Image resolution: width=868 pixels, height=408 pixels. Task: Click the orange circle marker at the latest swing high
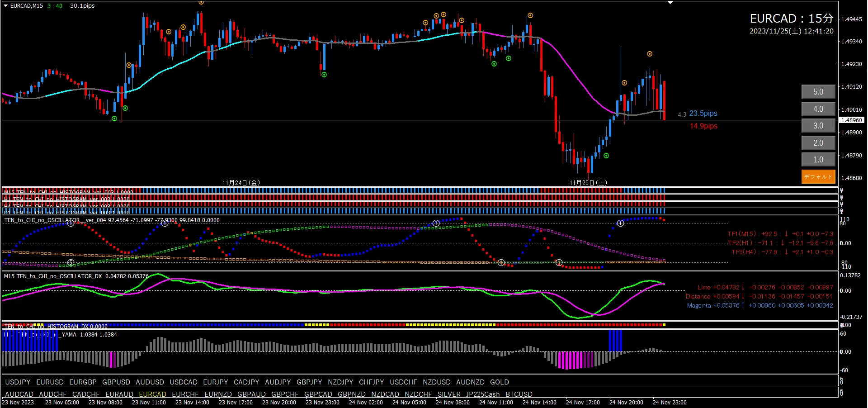tap(650, 54)
